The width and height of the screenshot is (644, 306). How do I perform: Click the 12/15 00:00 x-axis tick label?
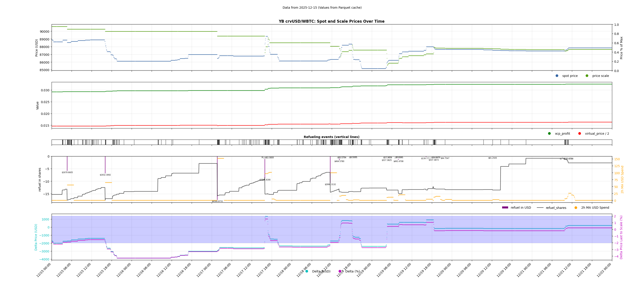click(x=44, y=270)
